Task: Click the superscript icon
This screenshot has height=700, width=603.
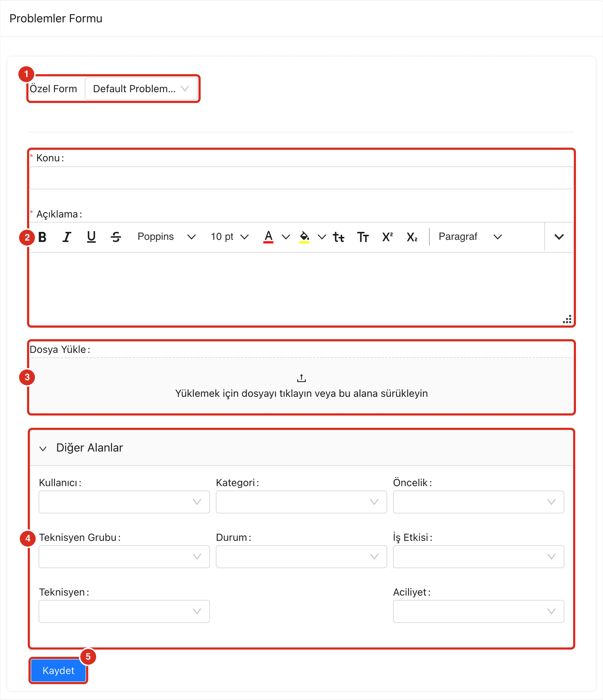Action: (x=387, y=237)
